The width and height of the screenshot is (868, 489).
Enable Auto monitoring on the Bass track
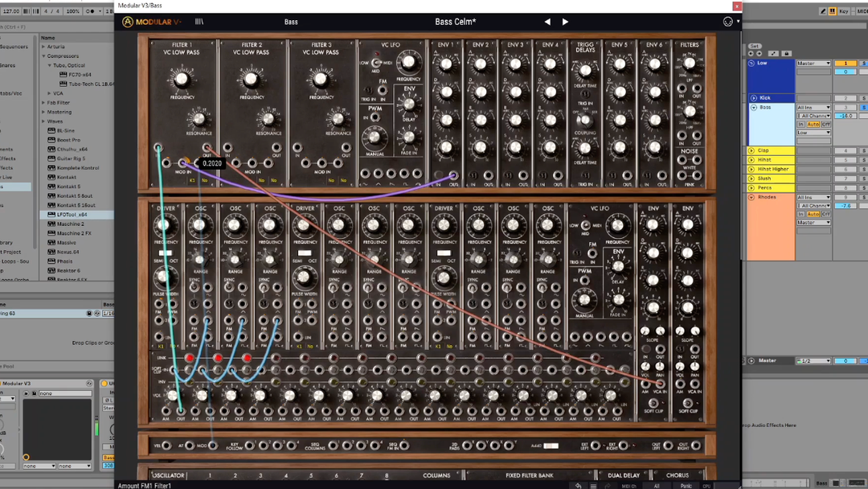pyautogui.click(x=813, y=125)
